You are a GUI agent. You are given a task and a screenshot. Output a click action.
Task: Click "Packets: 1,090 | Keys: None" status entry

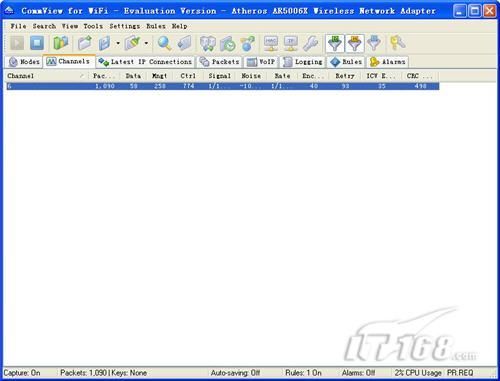tap(104, 373)
